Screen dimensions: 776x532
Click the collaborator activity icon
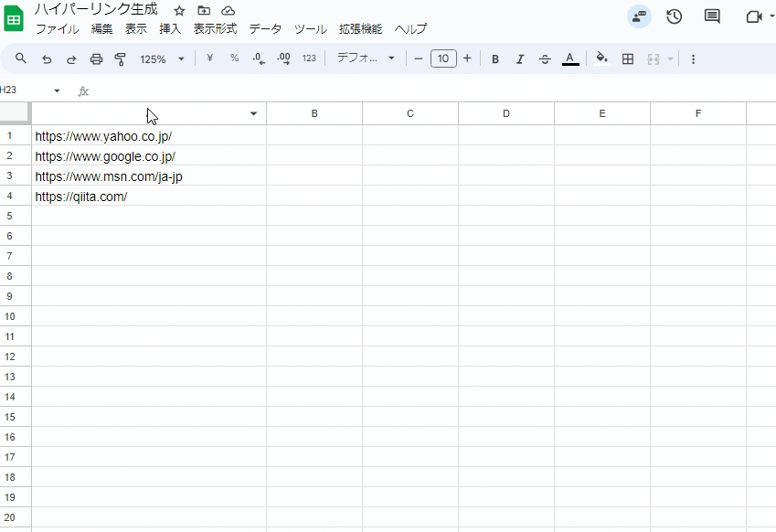point(639,16)
